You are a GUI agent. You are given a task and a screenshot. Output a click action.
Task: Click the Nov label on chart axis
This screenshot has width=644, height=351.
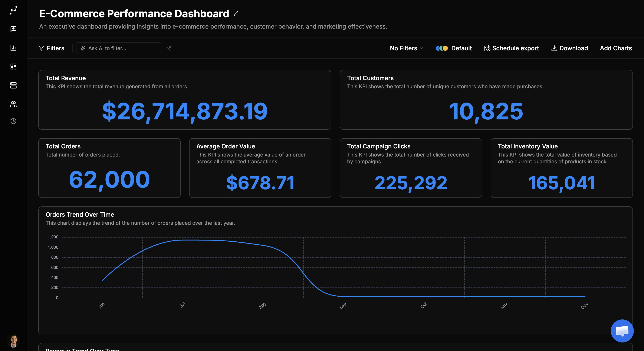[504, 306]
